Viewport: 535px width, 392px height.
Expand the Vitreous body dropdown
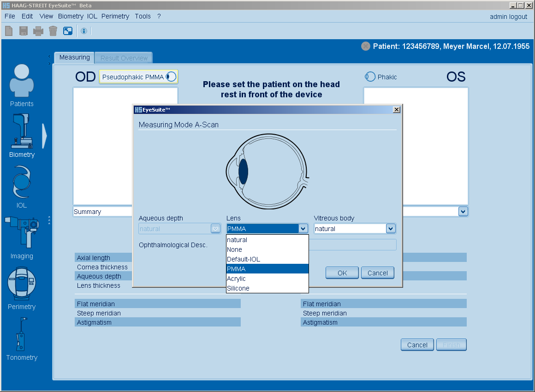tap(391, 229)
